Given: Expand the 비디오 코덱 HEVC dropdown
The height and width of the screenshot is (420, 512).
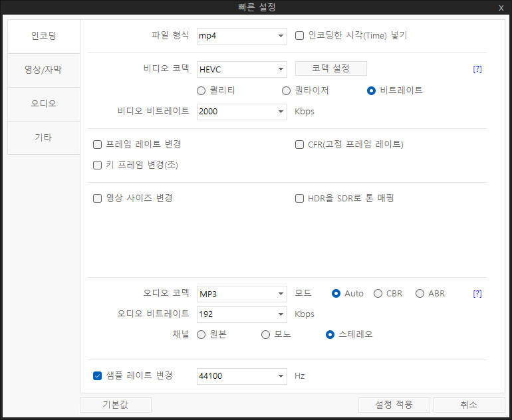Looking at the screenshot, I should click(241, 70).
